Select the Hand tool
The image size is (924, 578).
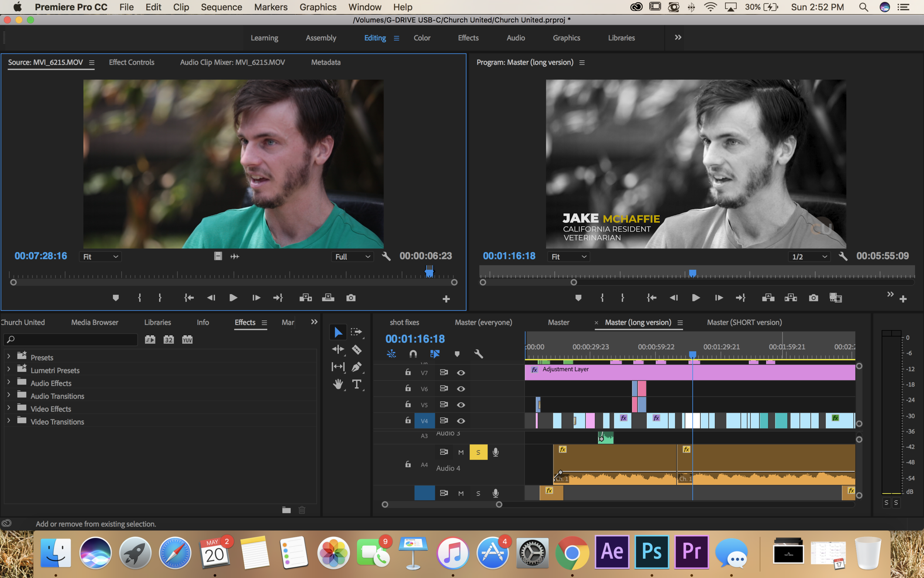[x=338, y=384]
